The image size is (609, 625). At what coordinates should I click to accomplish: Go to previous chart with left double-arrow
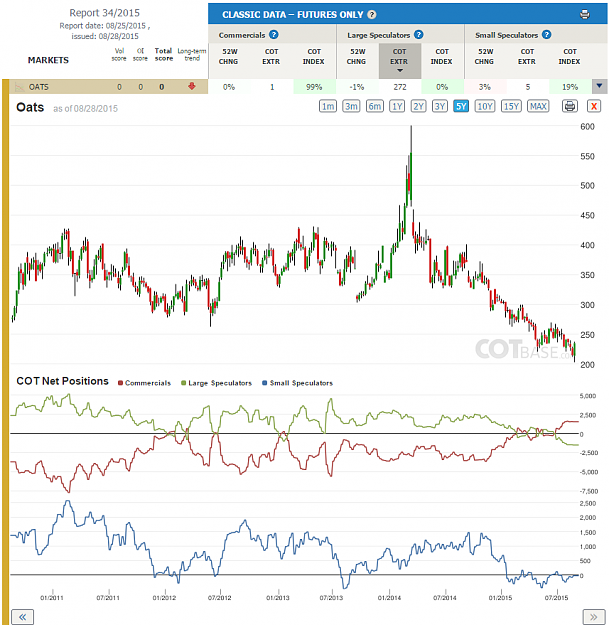pyautogui.click(x=22, y=617)
